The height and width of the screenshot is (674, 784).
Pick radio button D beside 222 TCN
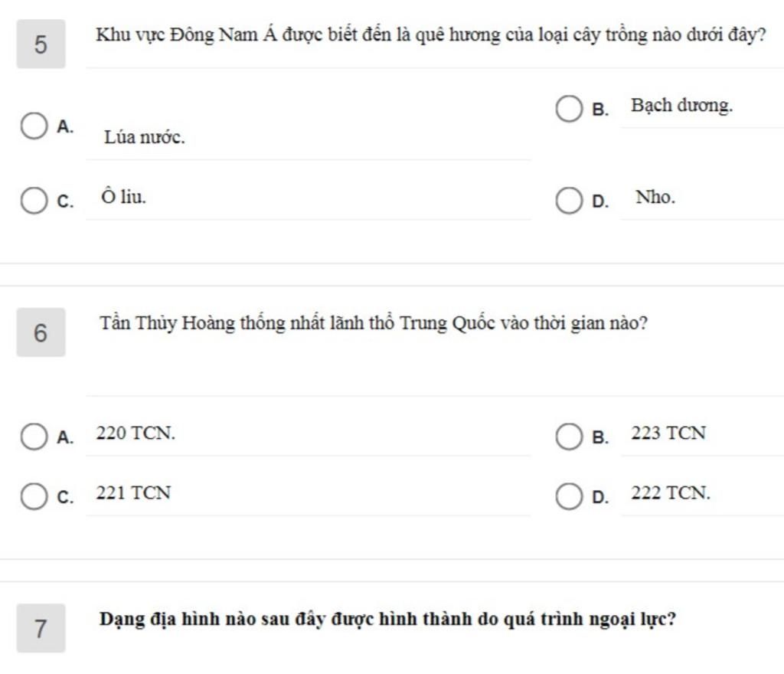tap(568, 496)
